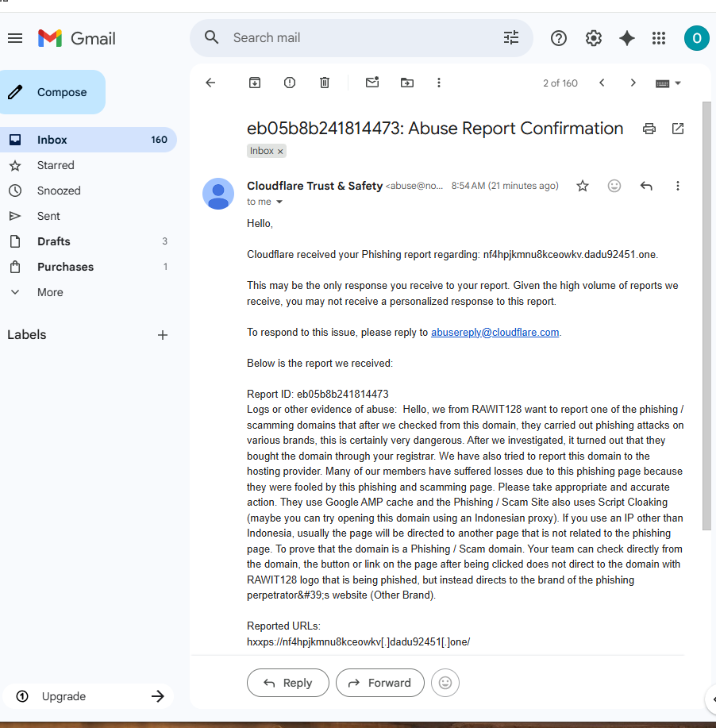Print all with printer icon
Screen dimensions: 716x728
[x=649, y=129]
